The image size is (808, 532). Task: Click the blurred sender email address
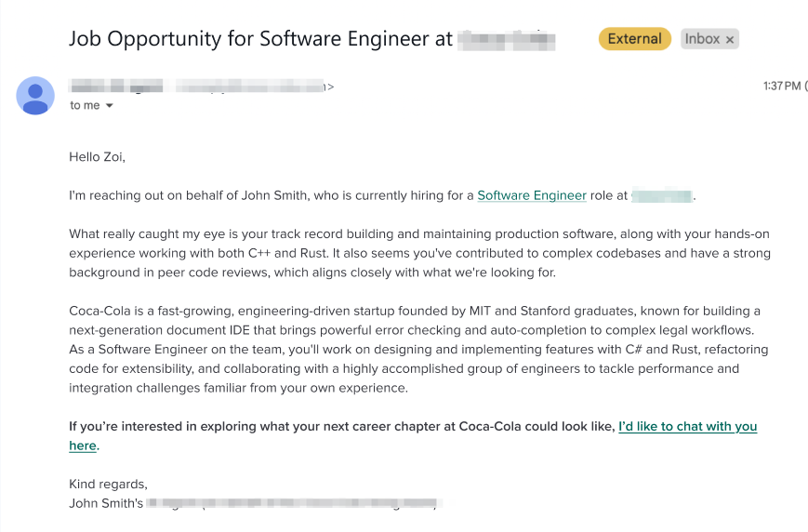(x=251, y=86)
